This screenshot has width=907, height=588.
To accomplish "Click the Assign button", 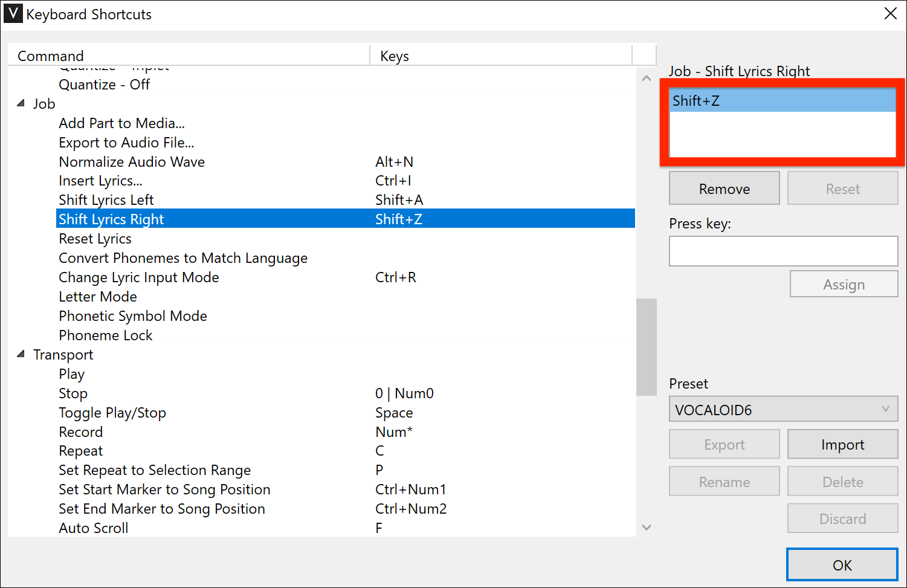I will [x=844, y=283].
